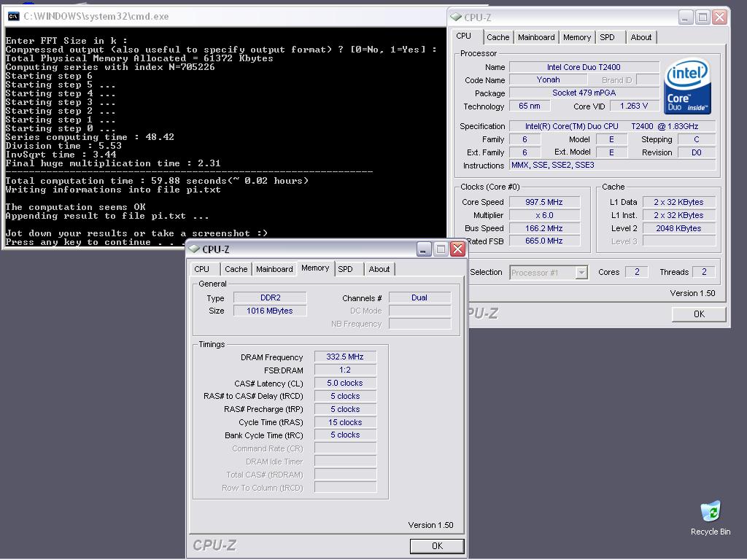Click OK in the Memory CPU-Z window
This screenshot has height=560, width=747.
(x=437, y=545)
